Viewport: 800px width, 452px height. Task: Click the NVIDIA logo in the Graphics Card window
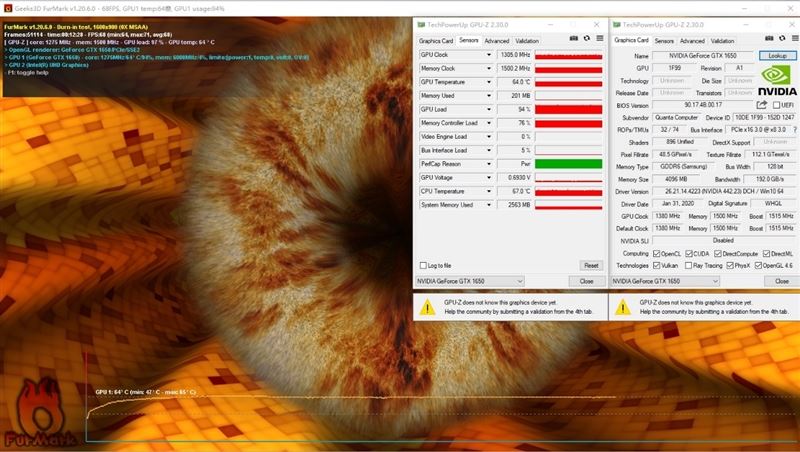tap(777, 81)
